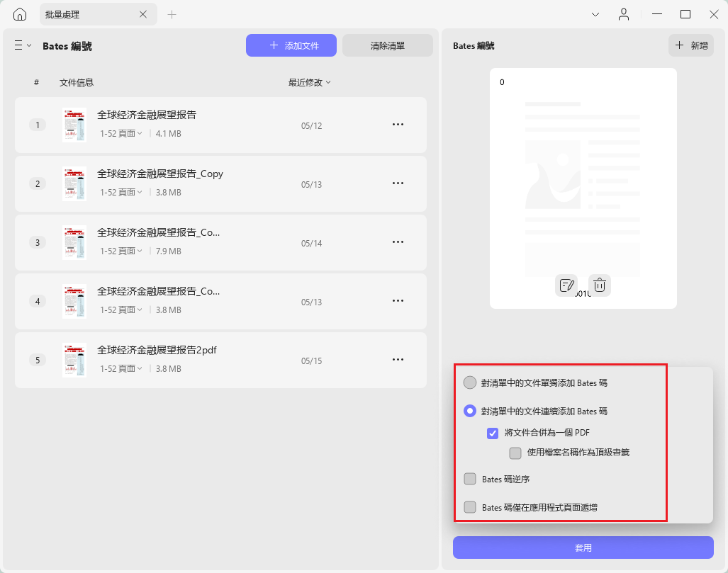
Task: Check 使用檔案名稱作為頂級書籤
Action: tap(515, 453)
